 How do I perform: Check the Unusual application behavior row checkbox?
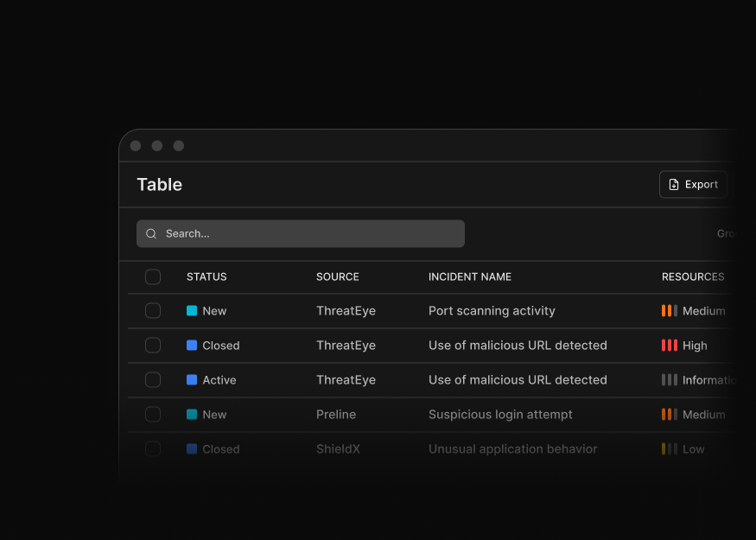153,449
